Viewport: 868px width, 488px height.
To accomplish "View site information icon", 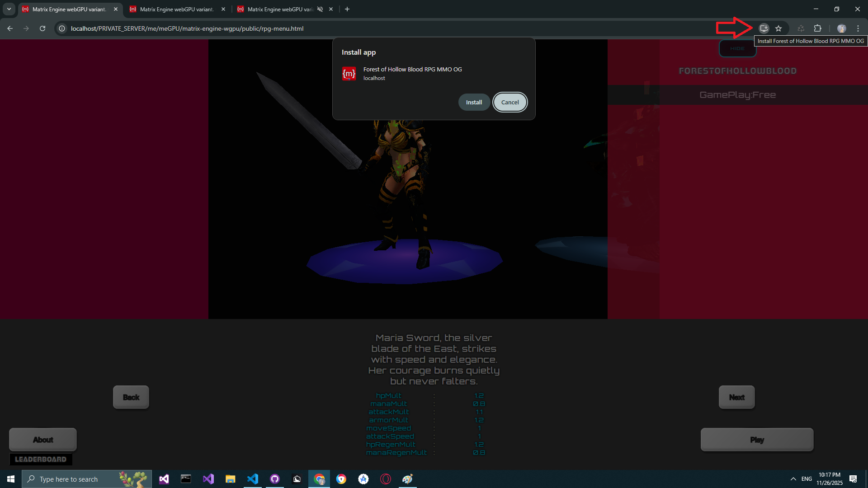I will point(62,28).
